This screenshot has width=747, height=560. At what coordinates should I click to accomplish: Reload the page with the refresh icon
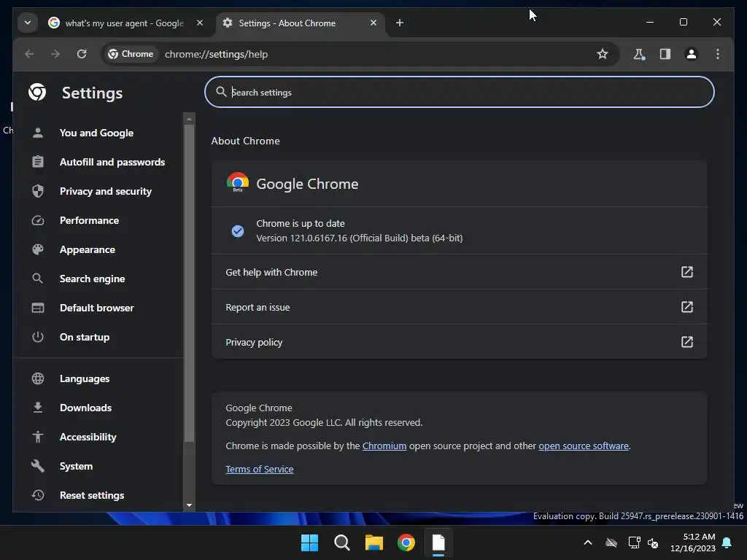82,54
